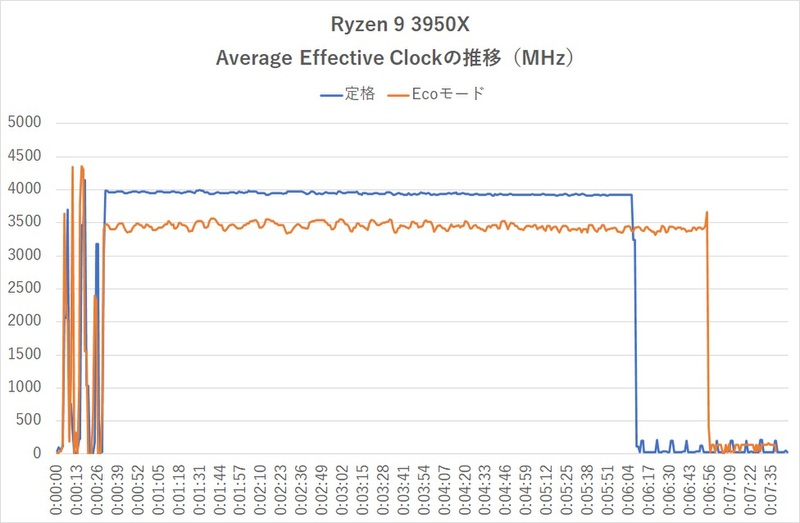Click the orange line's sharp drop near 0:06:56
The image size is (800, 523).
click(x=708, y=332)
